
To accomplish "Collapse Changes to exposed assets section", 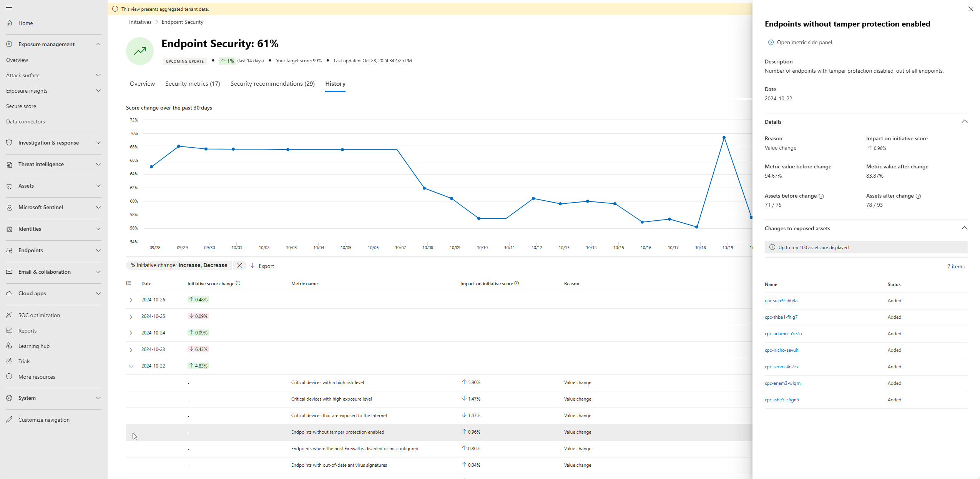I will tap(964, 228).
